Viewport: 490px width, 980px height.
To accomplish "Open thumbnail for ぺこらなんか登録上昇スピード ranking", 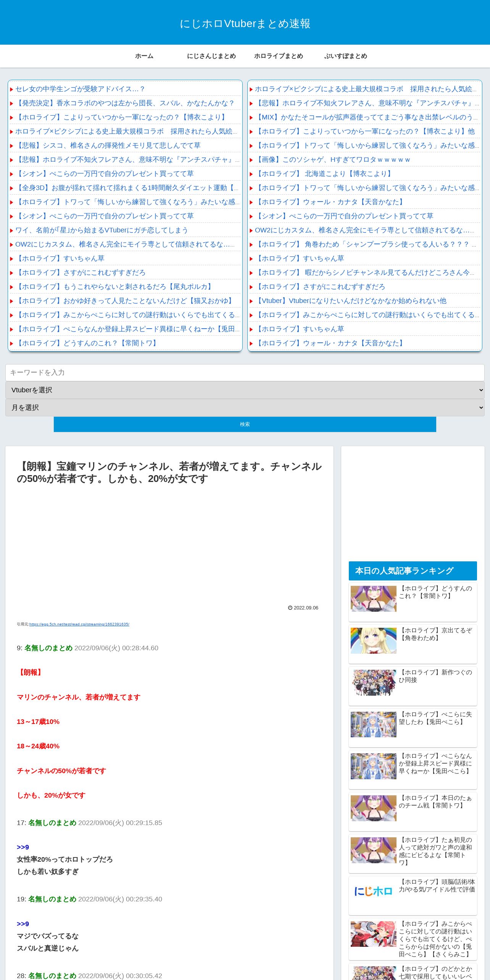I will [374, 766].
